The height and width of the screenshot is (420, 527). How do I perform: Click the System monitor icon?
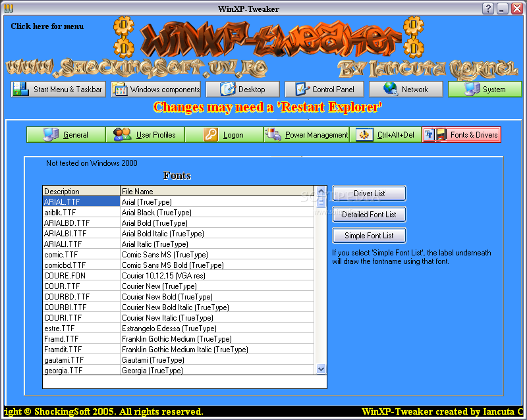click(472, 90)
